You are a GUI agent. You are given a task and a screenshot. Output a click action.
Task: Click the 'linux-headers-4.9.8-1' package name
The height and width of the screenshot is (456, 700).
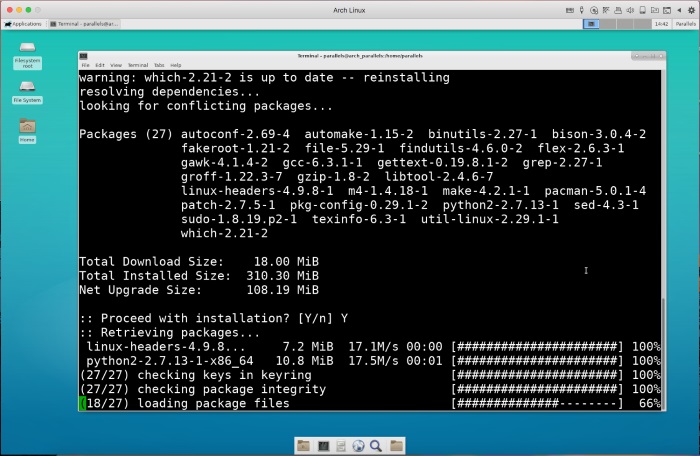pos(257,191)
